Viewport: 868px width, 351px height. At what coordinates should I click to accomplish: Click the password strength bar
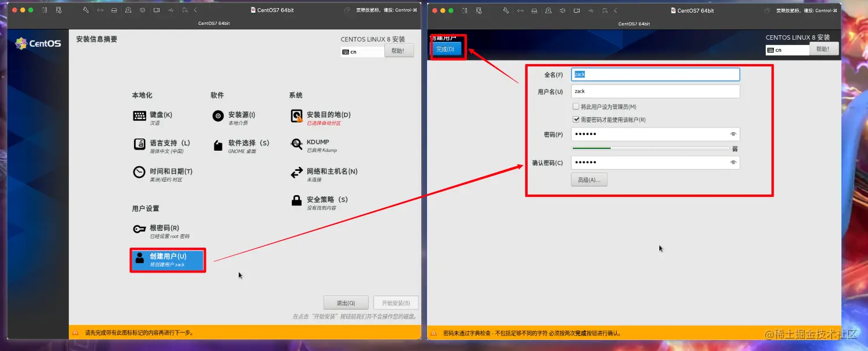click(x=650, y=148)
